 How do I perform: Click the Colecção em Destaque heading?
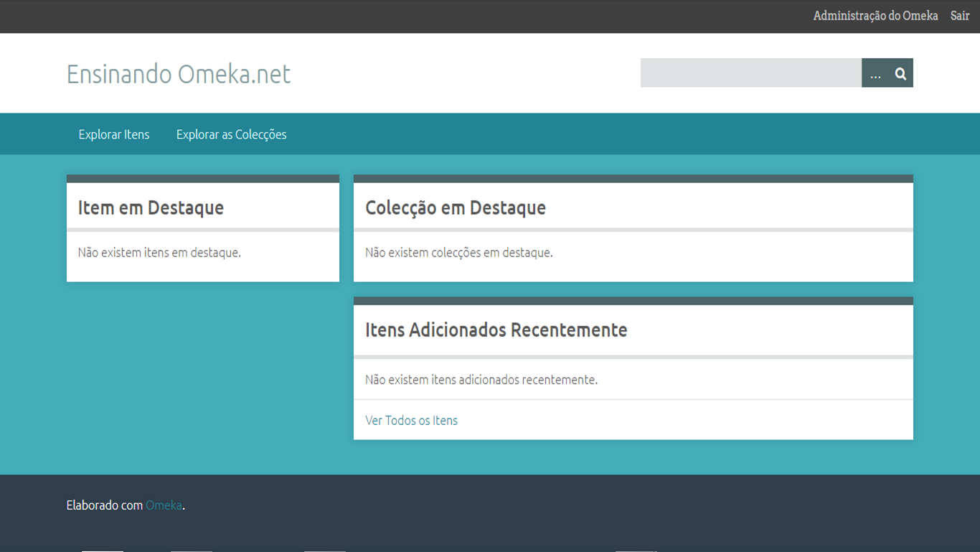[456, 207]
